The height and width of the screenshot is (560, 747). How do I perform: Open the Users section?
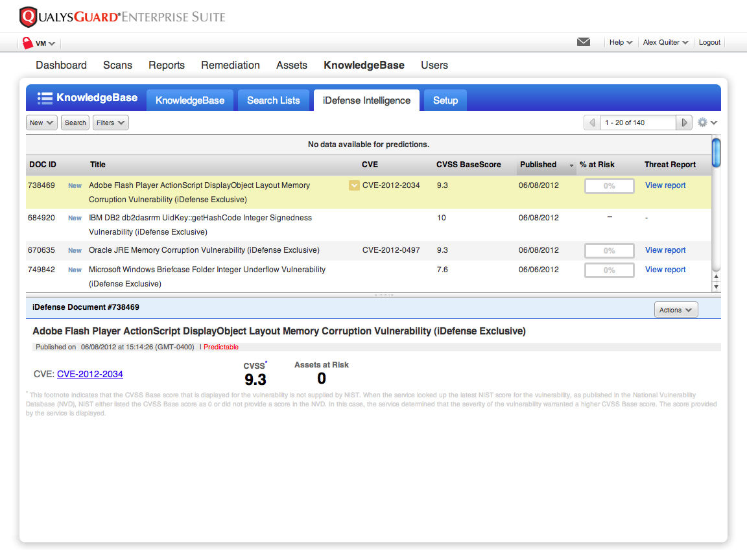point(434,65)
